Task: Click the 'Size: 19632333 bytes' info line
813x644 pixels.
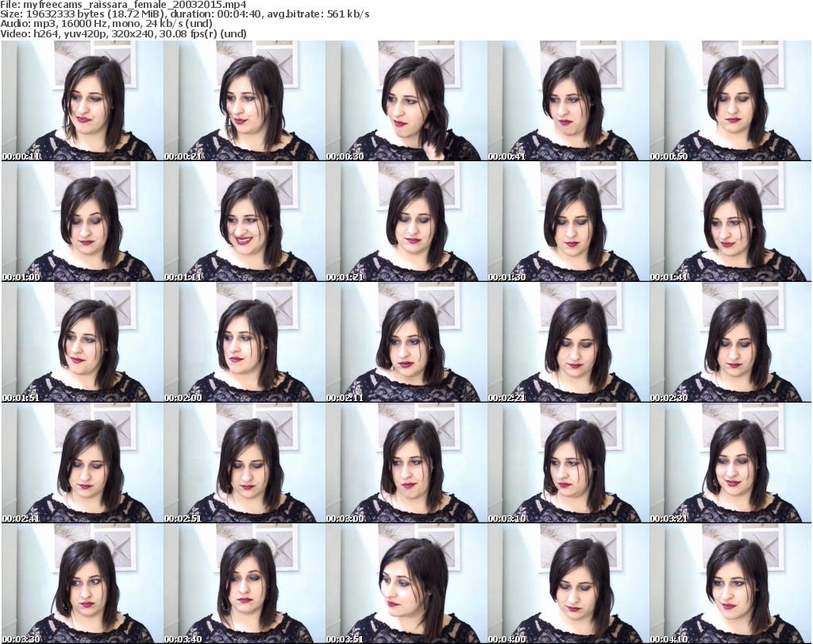Action: [x=185, y=14]
